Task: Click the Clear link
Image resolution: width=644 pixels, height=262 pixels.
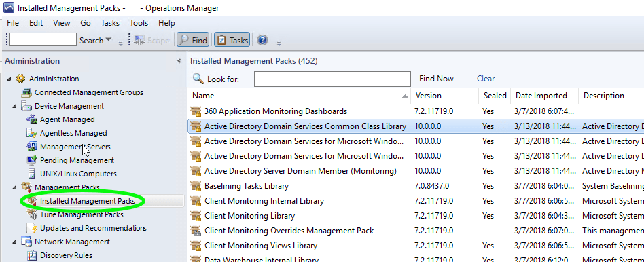Action: coord(486,79)
